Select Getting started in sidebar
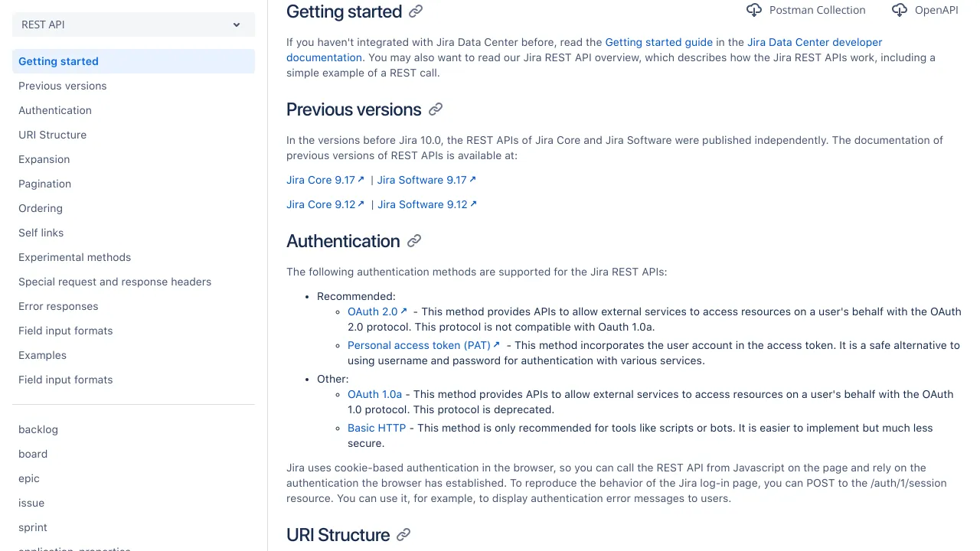The image size is (980, 551). pos(133,61)
